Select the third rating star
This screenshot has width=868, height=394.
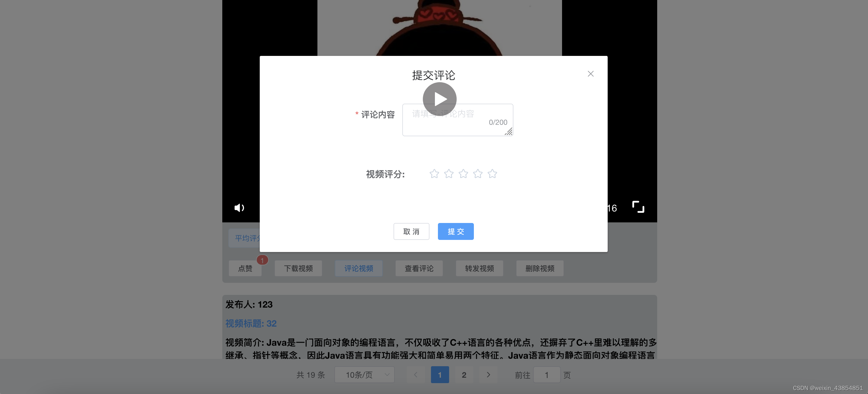coord(463,173)
